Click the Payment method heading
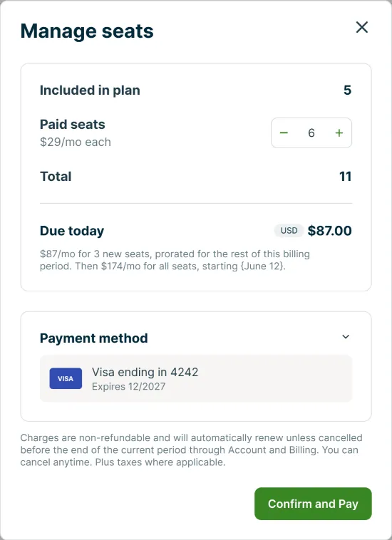 pos(93,338)
